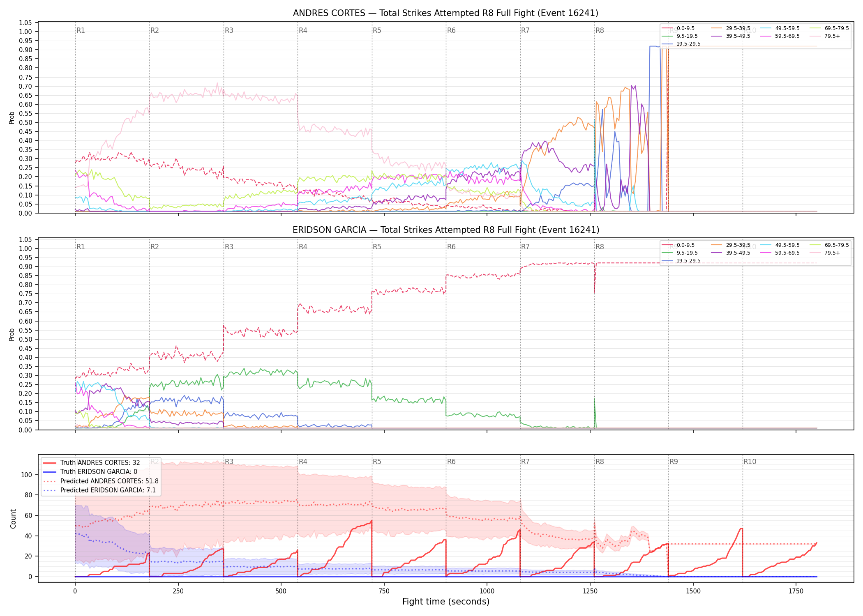Click the R9 round marker in bottom chart

point(674,462)
